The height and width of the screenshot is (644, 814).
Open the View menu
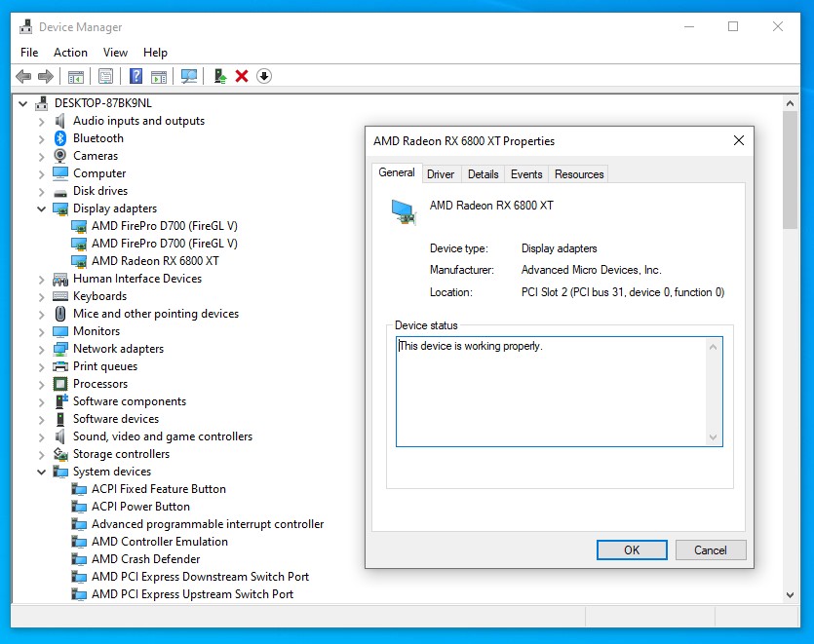tap(115, 53)
